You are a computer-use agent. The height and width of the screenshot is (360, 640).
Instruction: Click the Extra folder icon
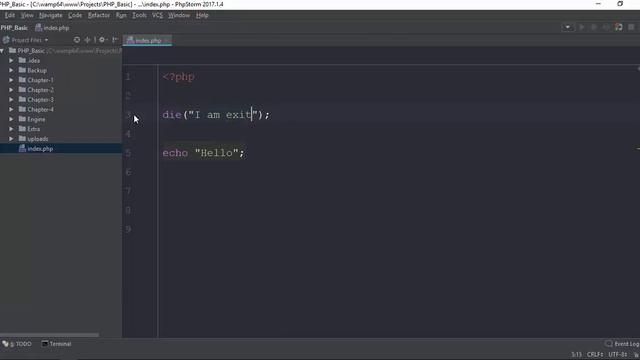pyautogui.click(x=22, y=129)
